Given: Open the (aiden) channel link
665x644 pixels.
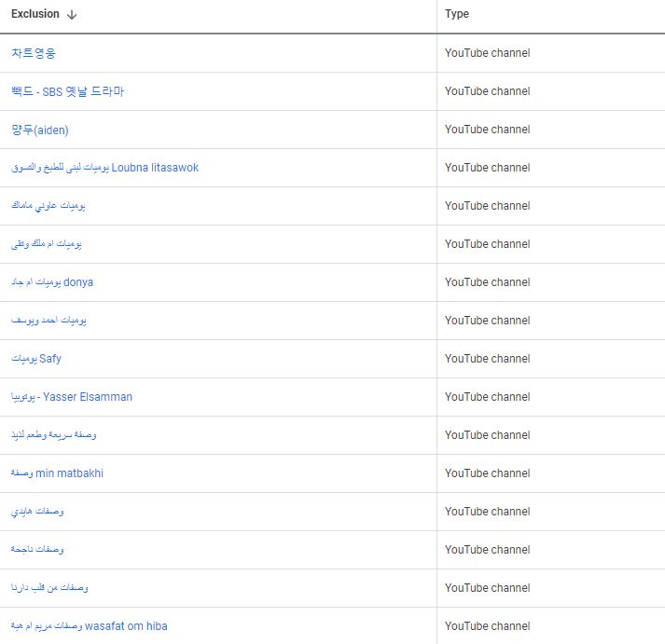Looking at the screenshot, I should (40, 130).
